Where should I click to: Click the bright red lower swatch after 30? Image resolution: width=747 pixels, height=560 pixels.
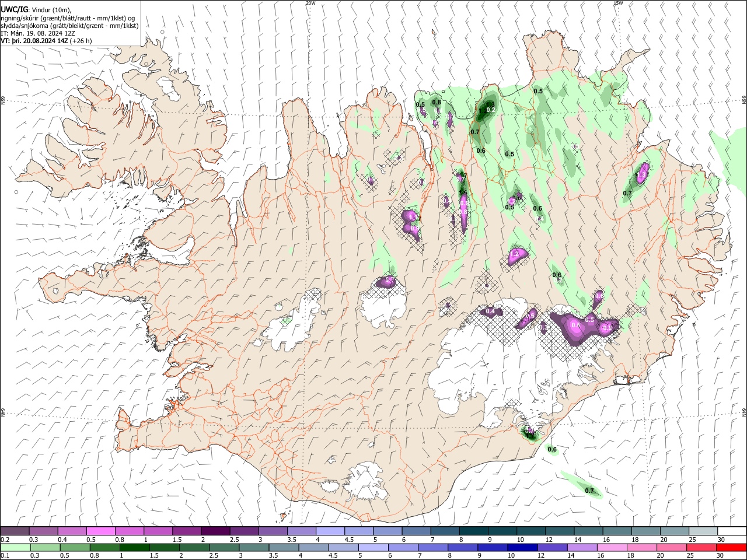coord(731,547)
